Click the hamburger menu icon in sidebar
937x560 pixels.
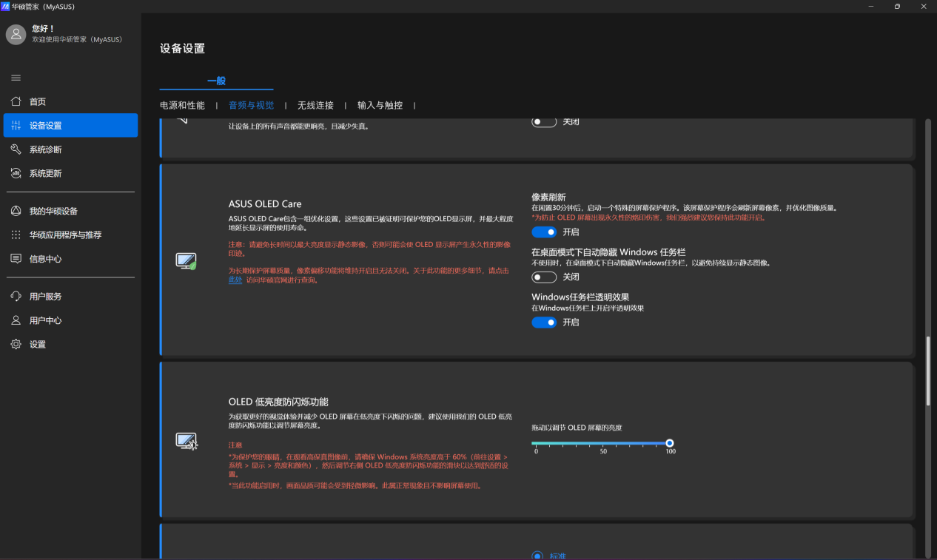point(16,78)
